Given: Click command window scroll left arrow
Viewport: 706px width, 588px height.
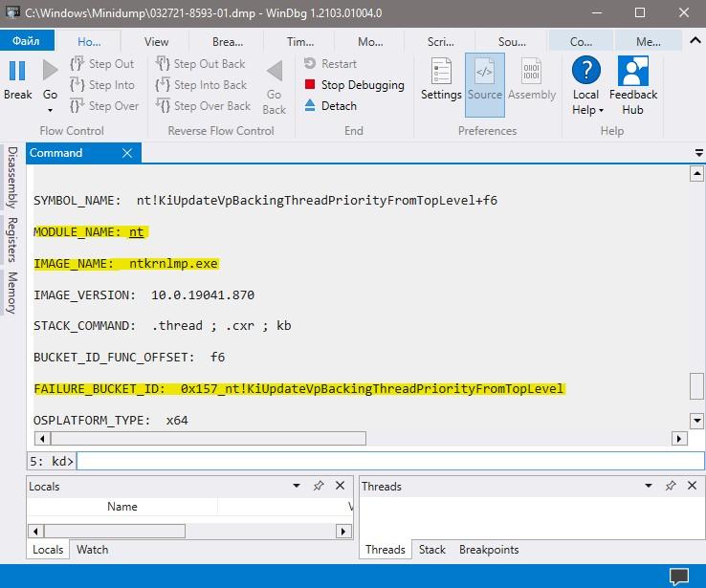Looking at the screenshot, I should tap(42, 438).
